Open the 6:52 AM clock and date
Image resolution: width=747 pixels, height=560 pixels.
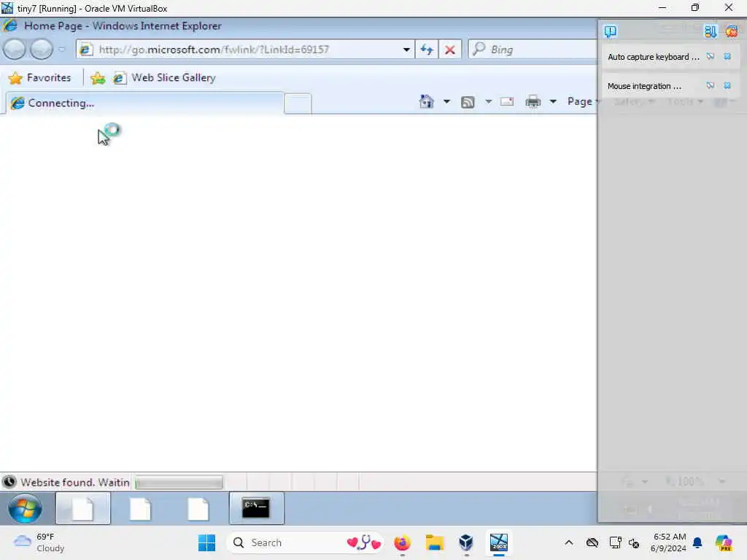(x=669, y=542)
